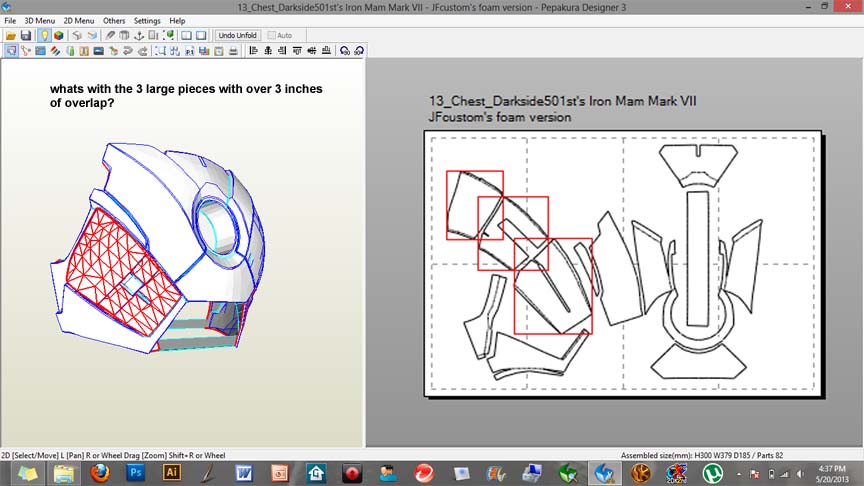Click the dotted selection rectangle icon
The width and height of the screenshot is (864, 486).
coord(160,51)
